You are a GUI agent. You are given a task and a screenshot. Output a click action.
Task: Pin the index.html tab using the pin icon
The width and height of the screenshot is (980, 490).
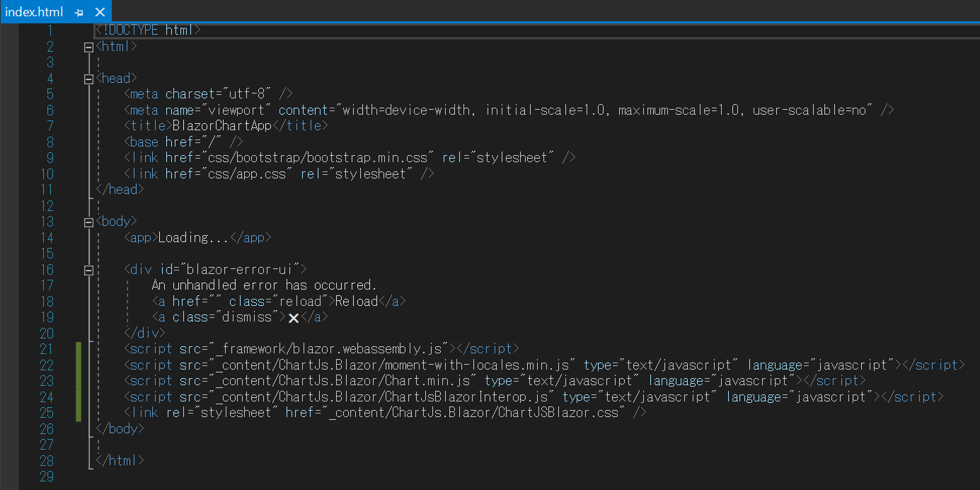pos(78,11)
